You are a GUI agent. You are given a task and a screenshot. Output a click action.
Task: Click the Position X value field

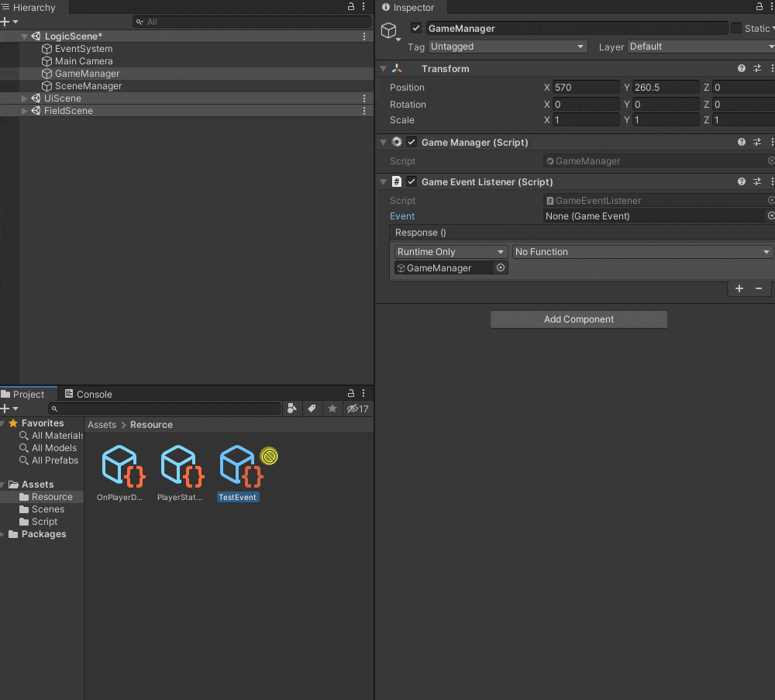point(586,88)
